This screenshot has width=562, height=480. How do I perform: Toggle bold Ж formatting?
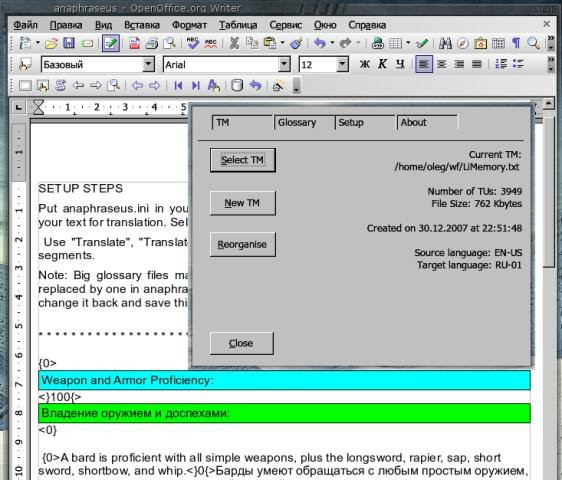click(x=365, y=65)
